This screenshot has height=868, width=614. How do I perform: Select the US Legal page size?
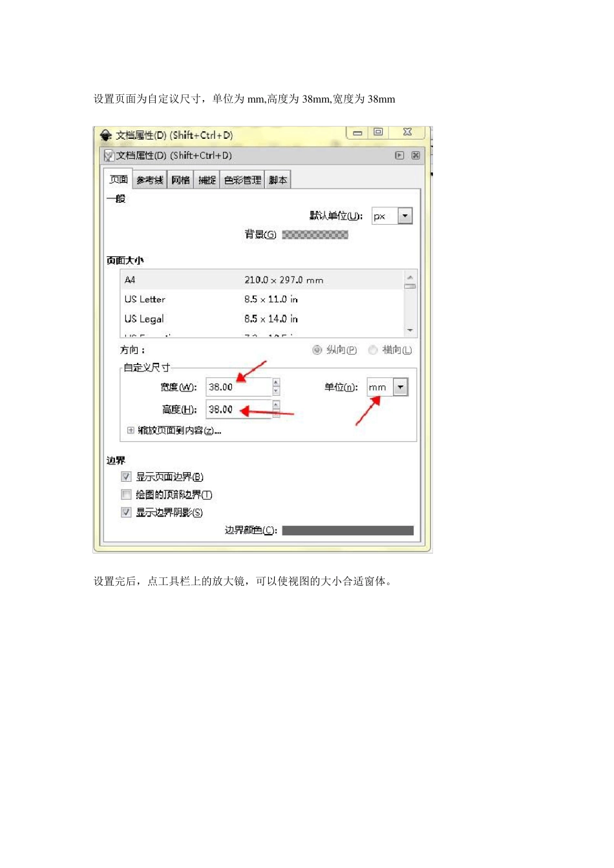262,318
